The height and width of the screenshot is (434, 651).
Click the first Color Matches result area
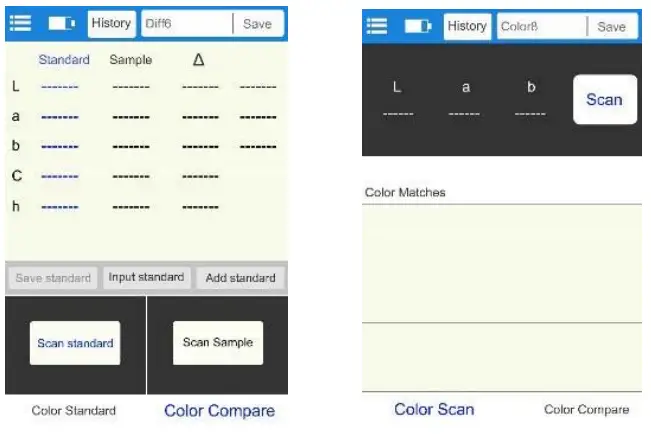pyautogui.click(x=502, y=263)
